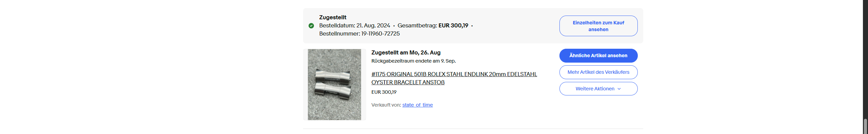Viewport: 868px width, 134px height.
Task: Click the scrollbar track above the thumb
Action: [x=865, y=59]
